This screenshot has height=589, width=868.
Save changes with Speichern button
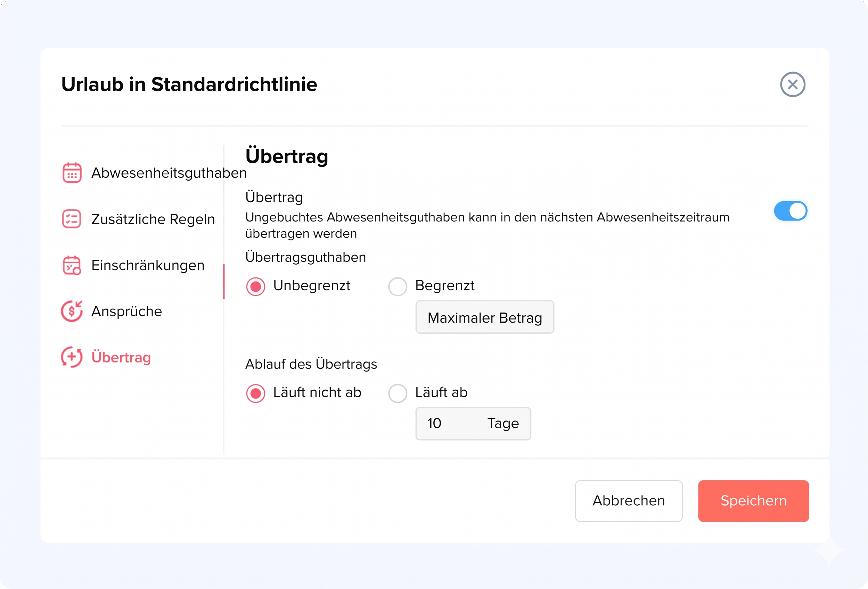[x=753, y=501]
